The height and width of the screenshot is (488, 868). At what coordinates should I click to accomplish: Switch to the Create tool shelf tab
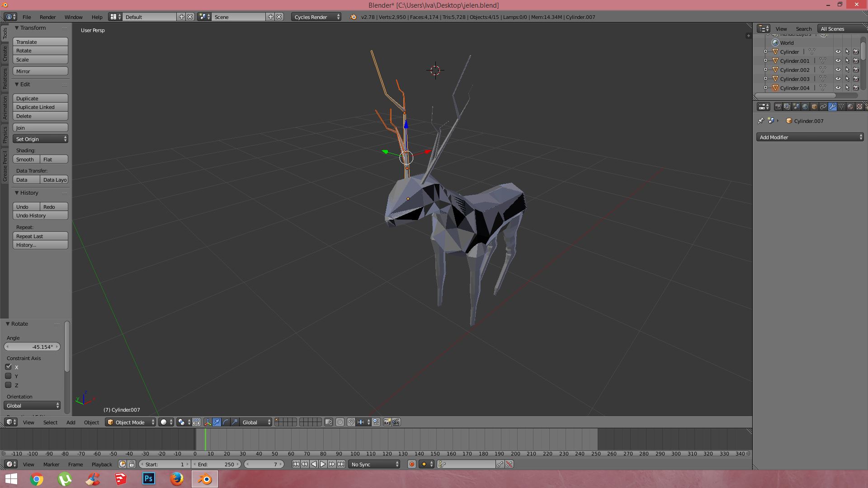(x=5, y=53)
